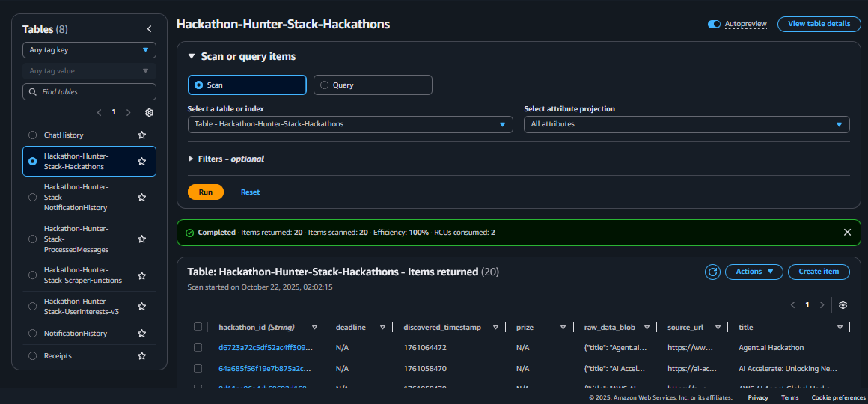Star the Receipts table

[x=141, y=356]
